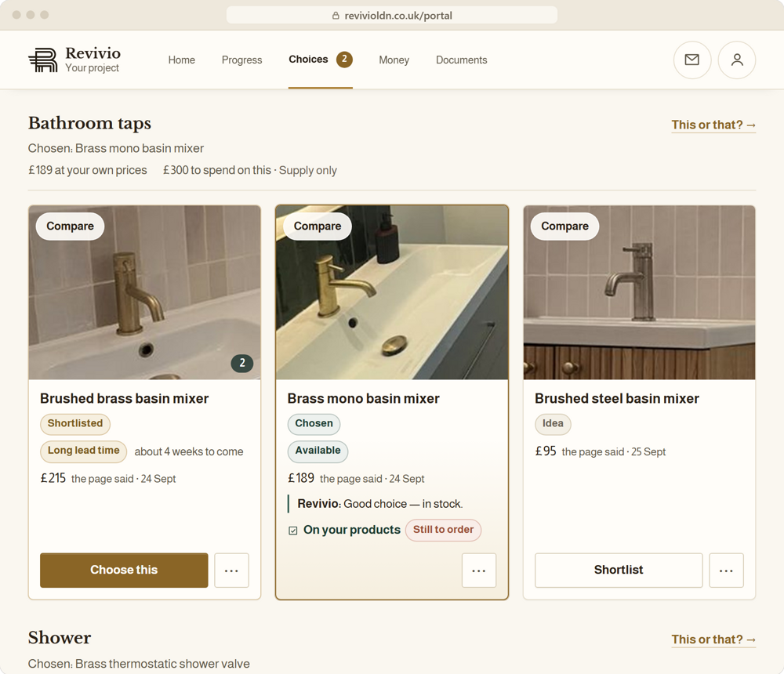This screenshot has height=674, width=784.
Task: Click 'Chosen: Brass thermostatic shower valve' text
Action: point(139,664)
